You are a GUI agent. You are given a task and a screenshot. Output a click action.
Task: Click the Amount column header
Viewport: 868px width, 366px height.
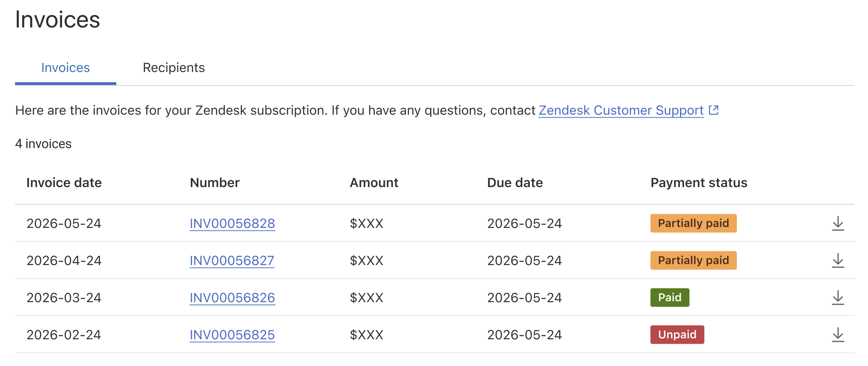click(374, 183)
